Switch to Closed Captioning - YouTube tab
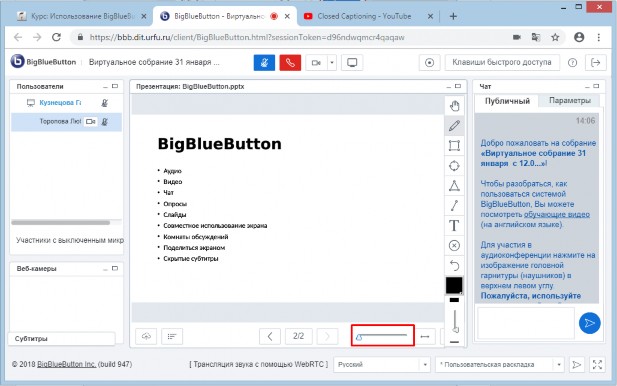 point(368,17)
